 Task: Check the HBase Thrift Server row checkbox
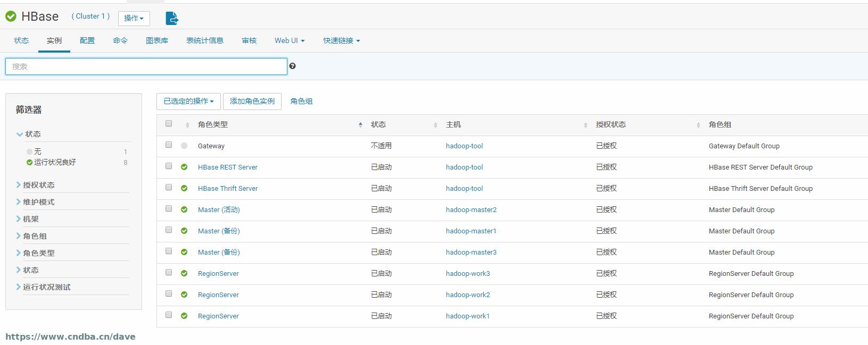[169, 187]
